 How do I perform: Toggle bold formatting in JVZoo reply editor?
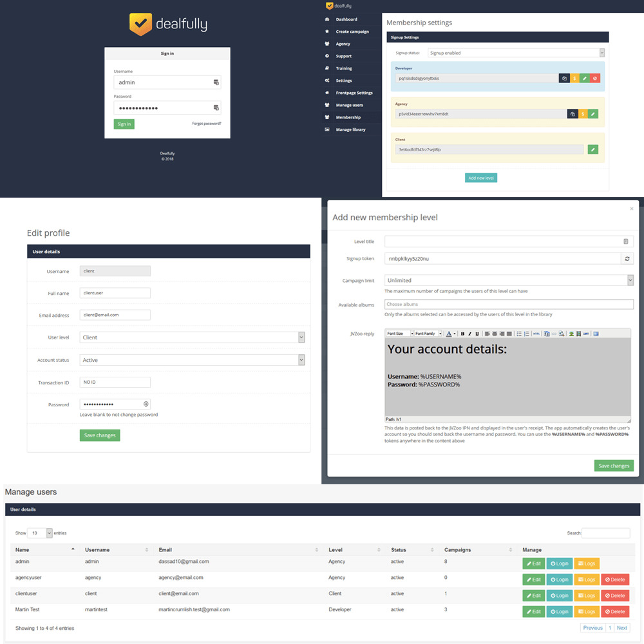pyautogui.click(x=462, y=334)
